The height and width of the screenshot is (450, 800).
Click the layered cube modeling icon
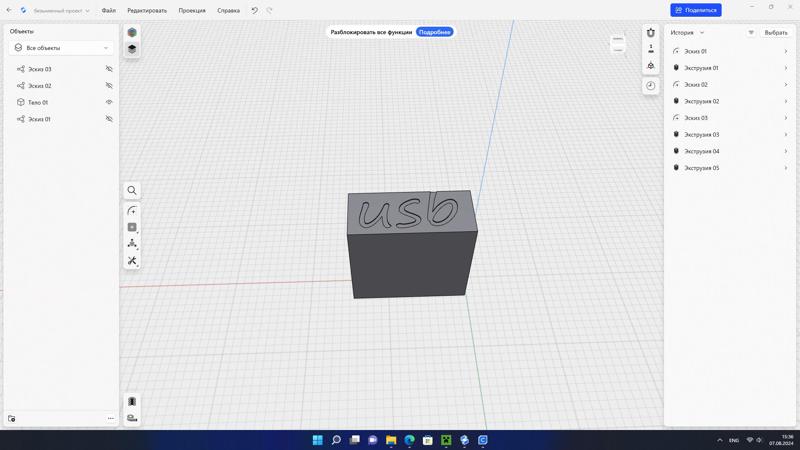coord(132,49)
